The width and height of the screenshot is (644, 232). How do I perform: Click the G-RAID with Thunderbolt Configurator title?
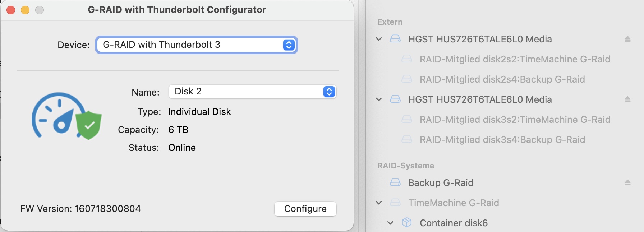(177, 10)
